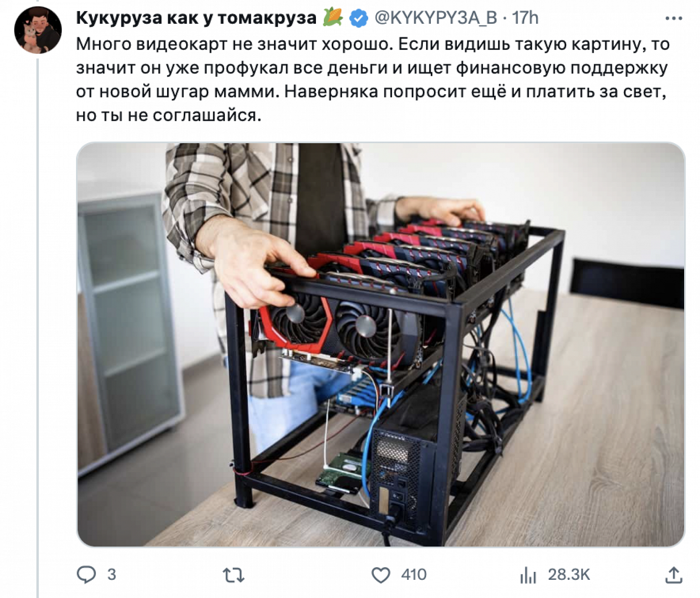Open profile via name Кукуруза как у томакруза
This screenshot has width=700, height=598.
(196, 18)
